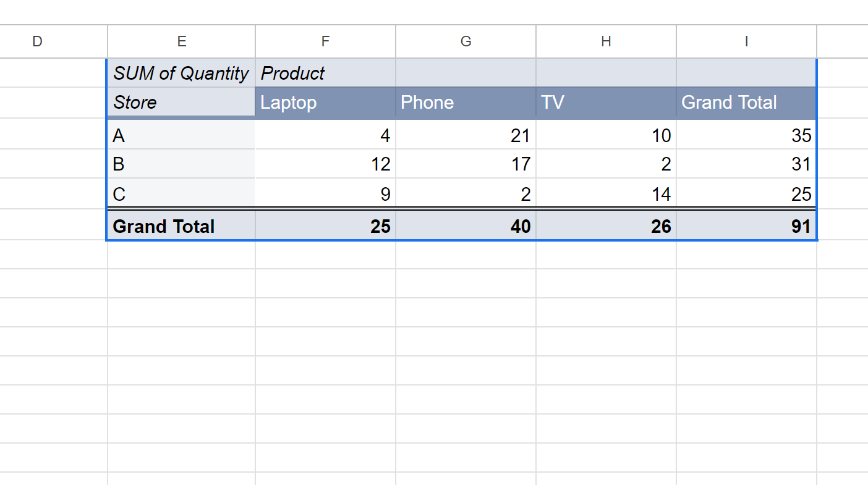Select column H header
This screenshot has width=868, height=485.
click(606, 41)
